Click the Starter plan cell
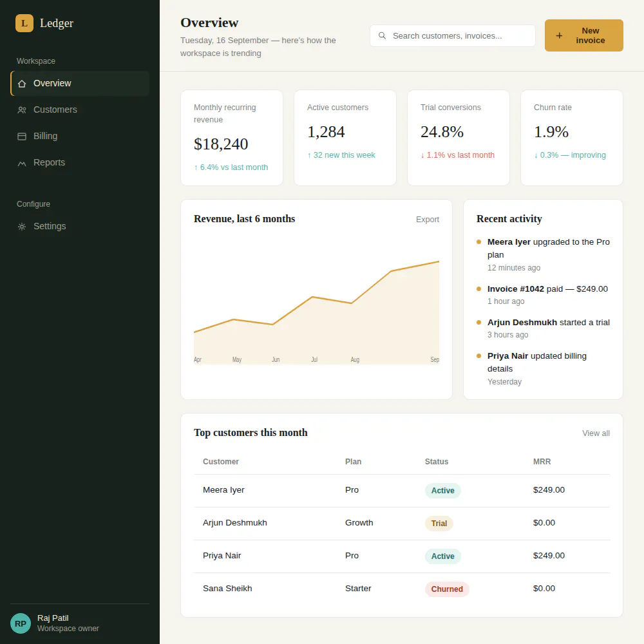The image size is (644, 644). coord(358,589)
